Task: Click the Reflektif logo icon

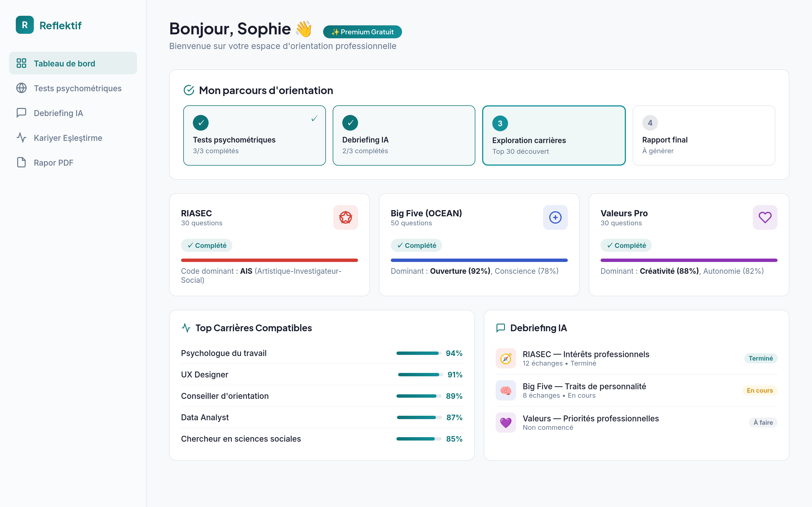Action: coord(25,25)
